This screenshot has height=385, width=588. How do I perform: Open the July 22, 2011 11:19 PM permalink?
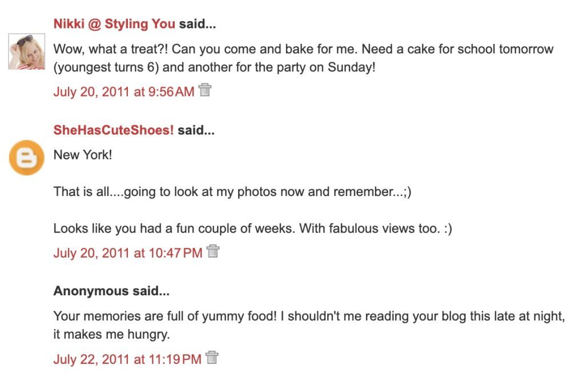(x=127, y=359)
